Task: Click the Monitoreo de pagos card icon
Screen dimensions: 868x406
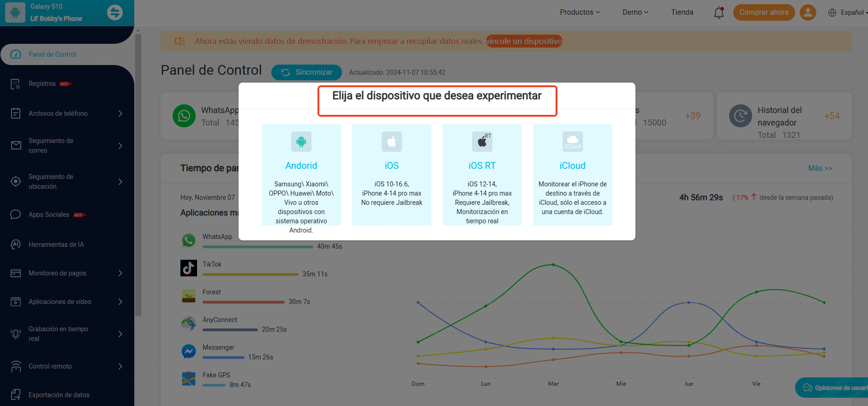Action: click(x=16, y=273)
